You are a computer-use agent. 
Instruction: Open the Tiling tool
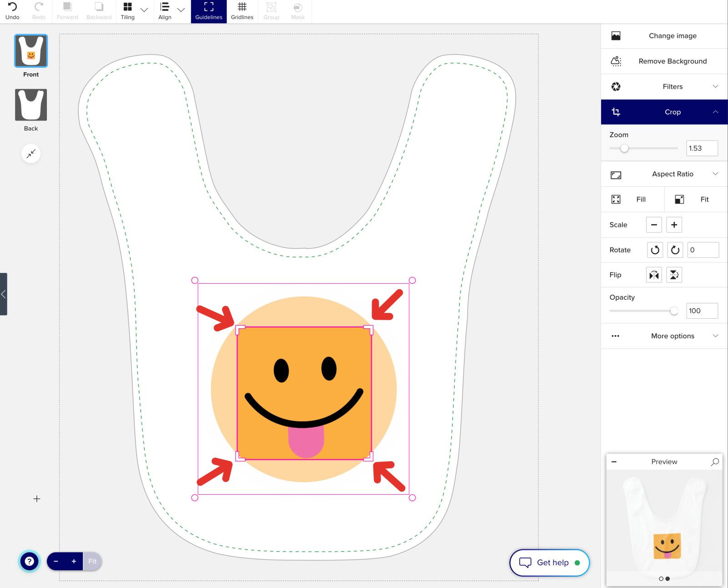click(x=127, y=11)
